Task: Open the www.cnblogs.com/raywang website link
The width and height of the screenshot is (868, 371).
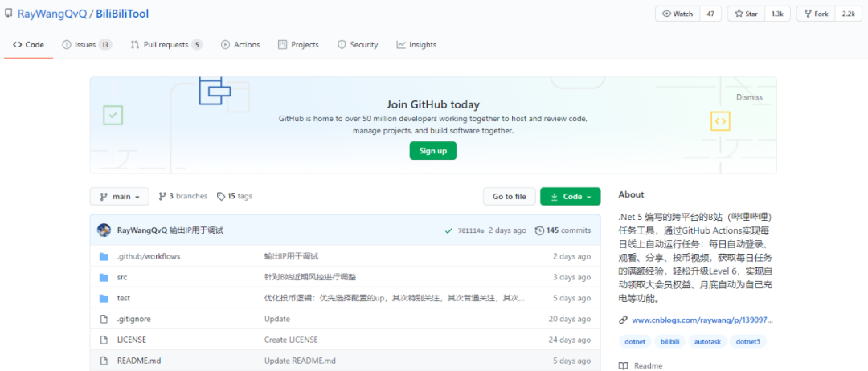Action: 702,320
